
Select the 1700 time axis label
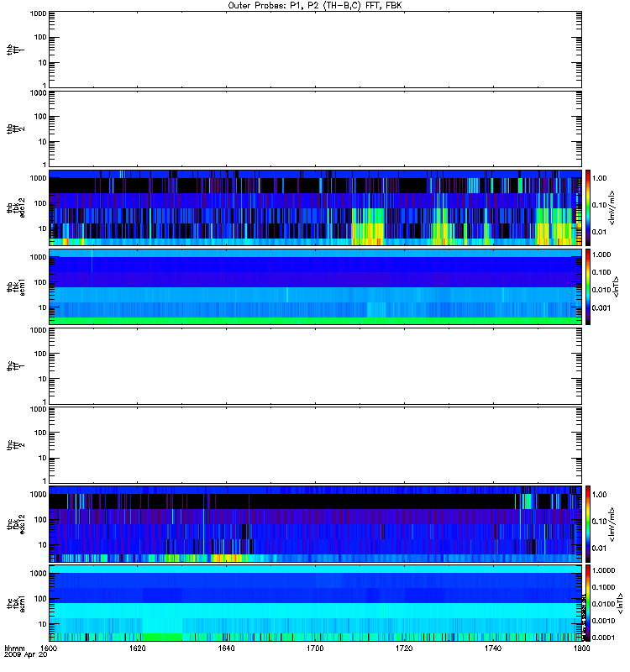(x=315, y=648)
